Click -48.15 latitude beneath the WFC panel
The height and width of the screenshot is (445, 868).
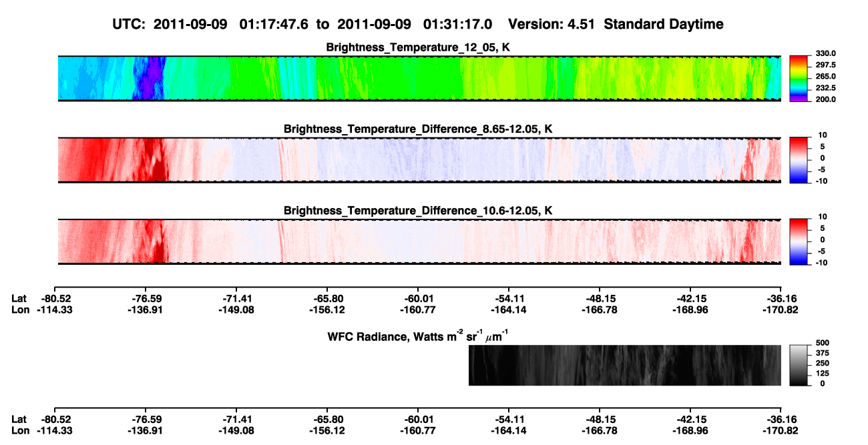[x=600, y=419]
